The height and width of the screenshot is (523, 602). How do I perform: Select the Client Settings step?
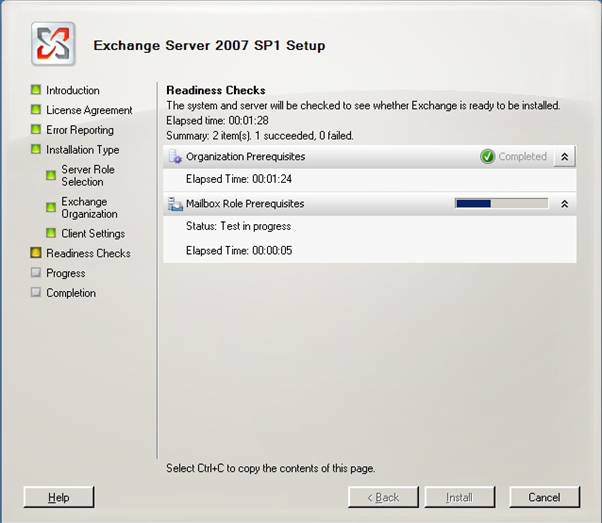(93, 233)
